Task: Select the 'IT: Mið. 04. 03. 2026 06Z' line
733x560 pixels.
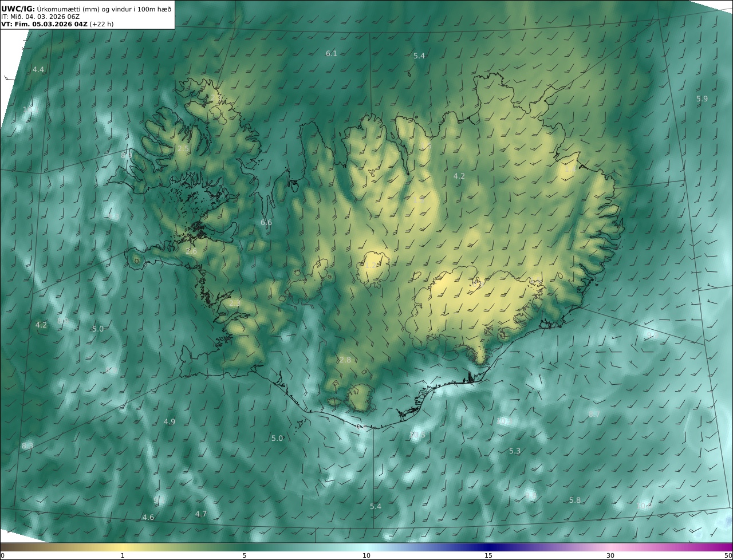Action: tap(40, 17)
